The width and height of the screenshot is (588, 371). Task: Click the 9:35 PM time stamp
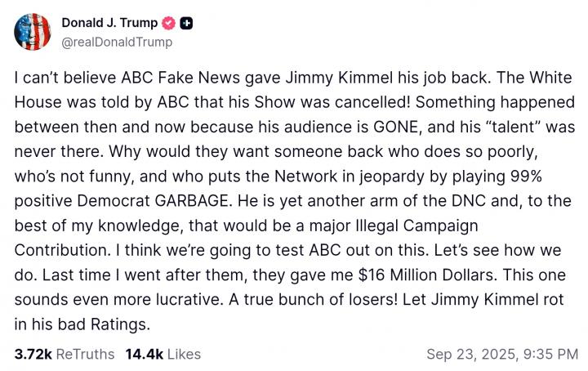pyautogui.click(x=552, y=355)
